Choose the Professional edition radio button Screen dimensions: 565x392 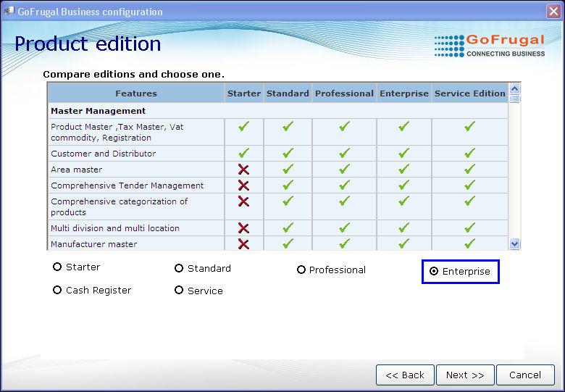coord(301,270)
